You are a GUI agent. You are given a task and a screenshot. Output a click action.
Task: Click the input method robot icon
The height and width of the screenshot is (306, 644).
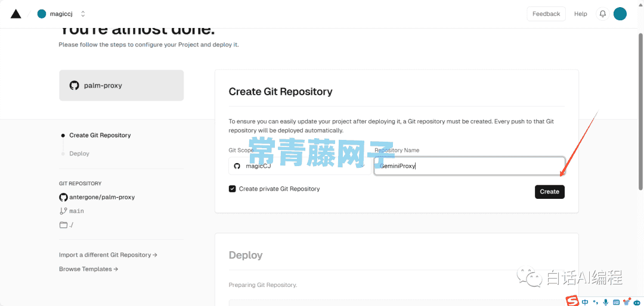(637, 302)
